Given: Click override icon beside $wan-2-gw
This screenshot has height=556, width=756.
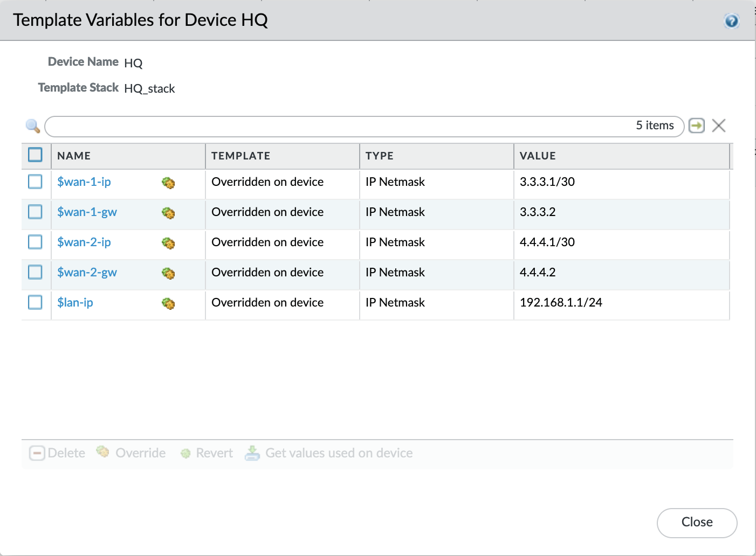Looking at the screenshot, I should point(168,274).
